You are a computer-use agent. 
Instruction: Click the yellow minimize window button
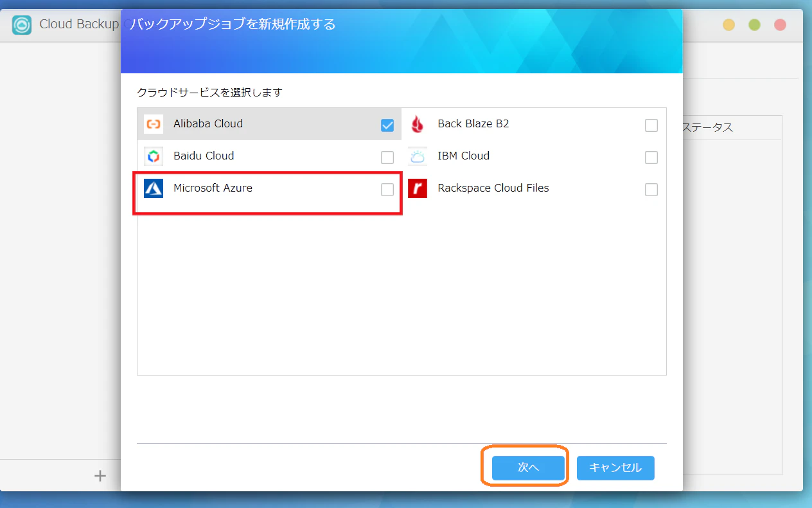pyautogui.click(x=729, y=25)
